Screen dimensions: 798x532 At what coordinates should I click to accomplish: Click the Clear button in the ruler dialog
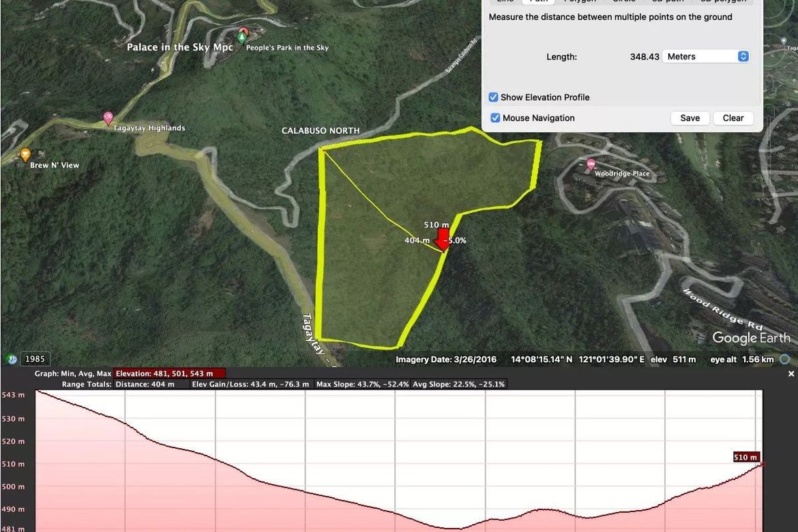(733, 118)
